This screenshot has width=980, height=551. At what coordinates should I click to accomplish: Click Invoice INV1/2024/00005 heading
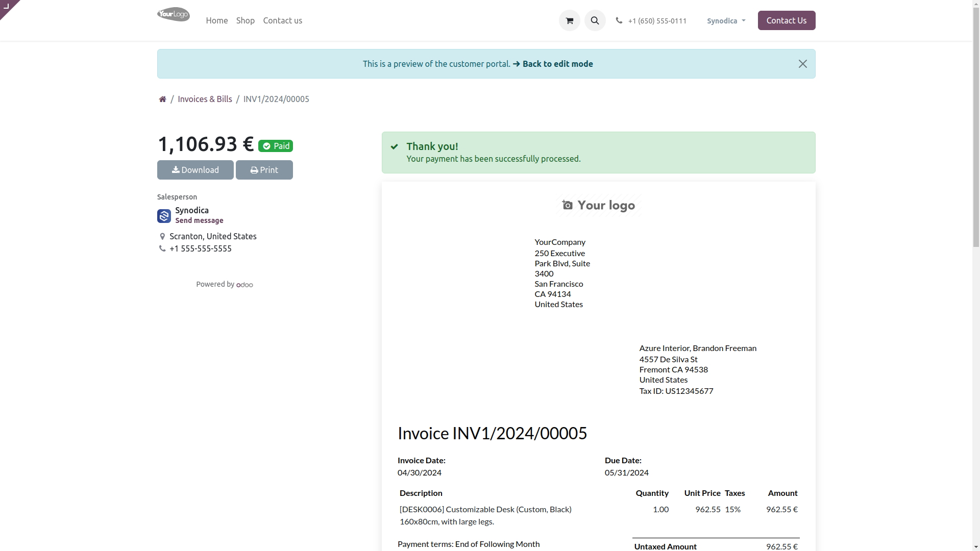point(493,433)
